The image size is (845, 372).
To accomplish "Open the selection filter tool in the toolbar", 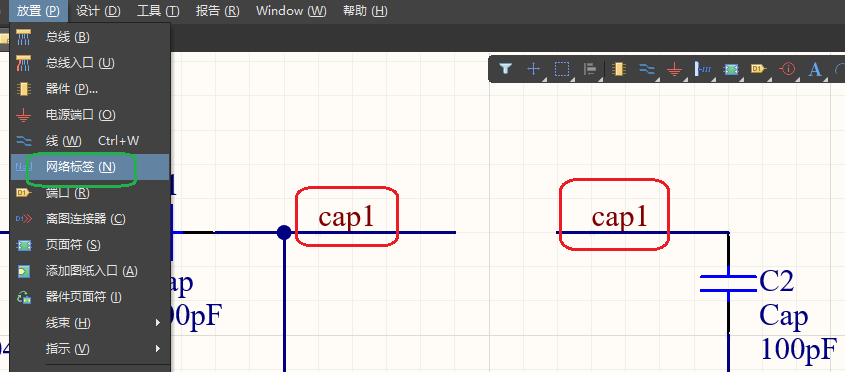I will click(x=505, y=69).
